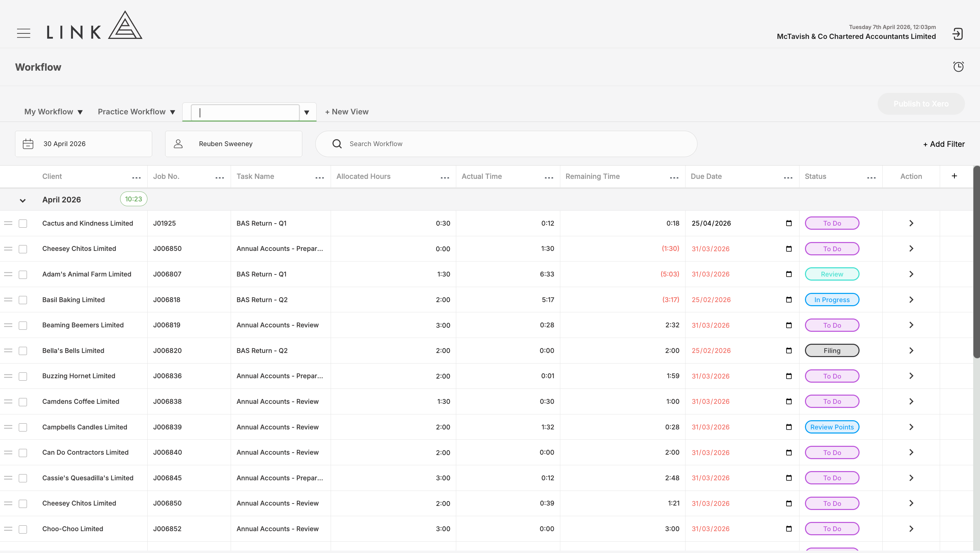Tick checkbox for Beaming Beemers Limited
The image size is (980, 553).
coord(23,325)
